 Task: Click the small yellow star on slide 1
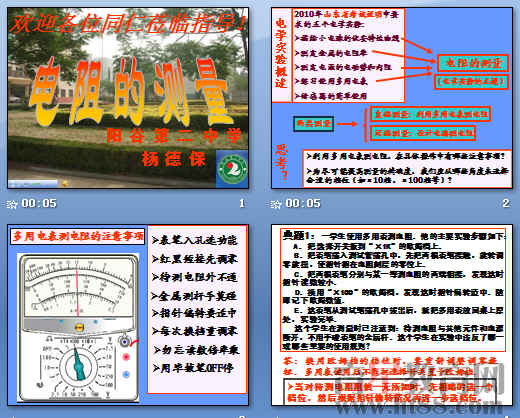(65, 183)
